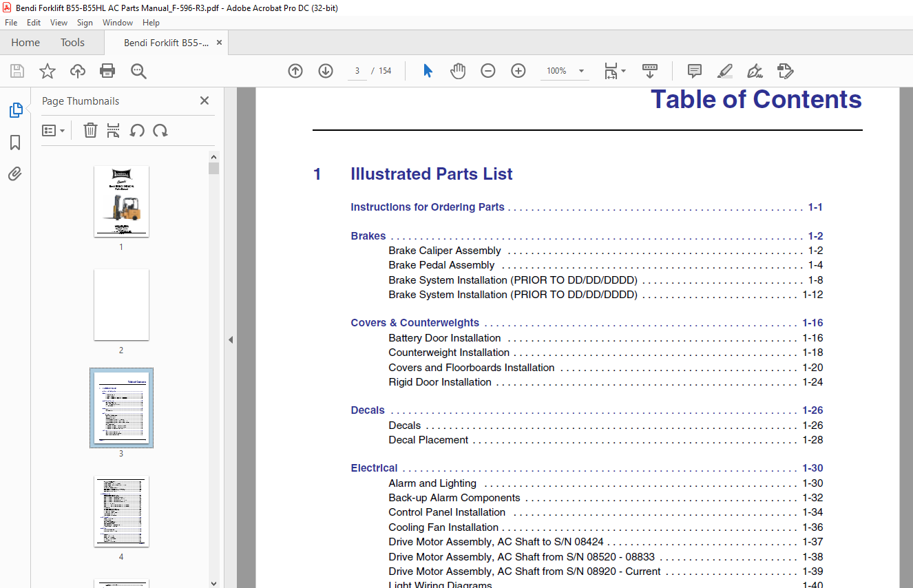Activate the Selection arrow tool
Image resolution: width=913 pixels, height=588 pixels.
428,71
